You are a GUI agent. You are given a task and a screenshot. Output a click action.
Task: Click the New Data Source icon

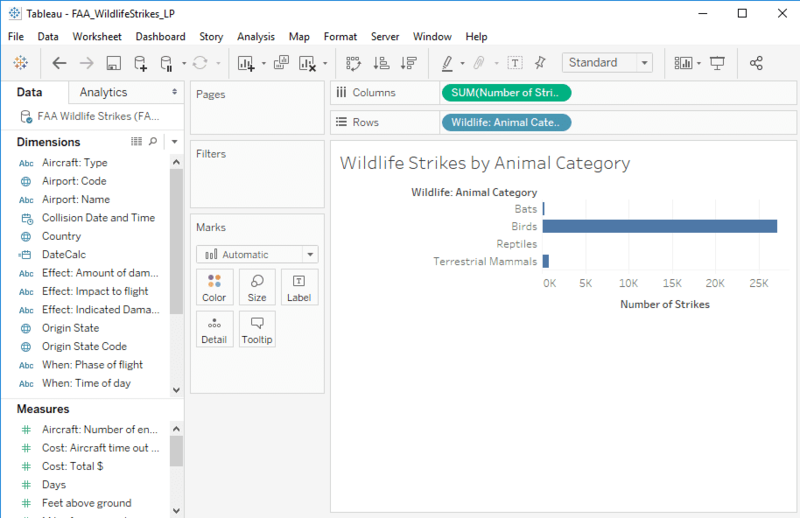[140, 63]
